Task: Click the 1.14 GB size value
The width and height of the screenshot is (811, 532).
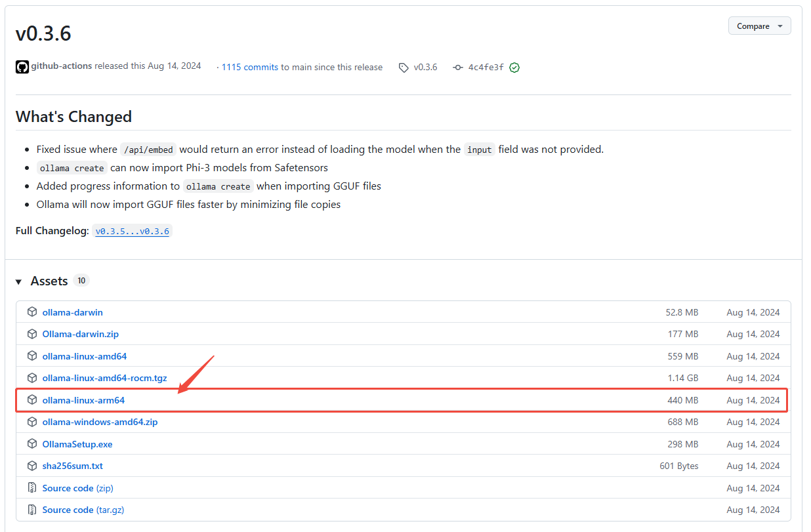Action: point(683,378)
